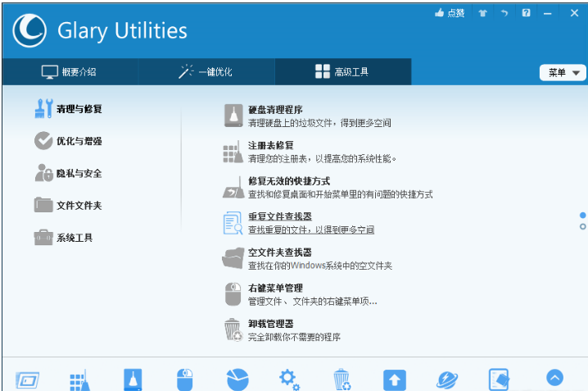Launch the 硬盘清理程序 disk cleaner tool

pos(308,116)
